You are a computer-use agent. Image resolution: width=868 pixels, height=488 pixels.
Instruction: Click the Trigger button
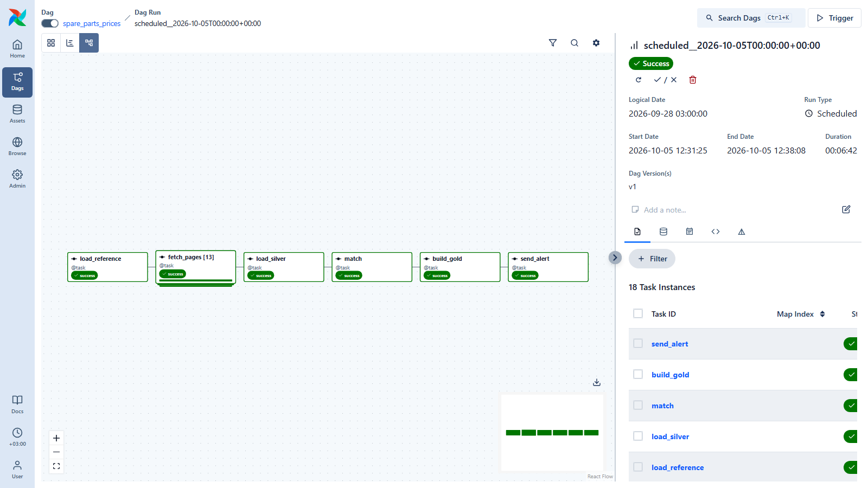tap(834, 18)
